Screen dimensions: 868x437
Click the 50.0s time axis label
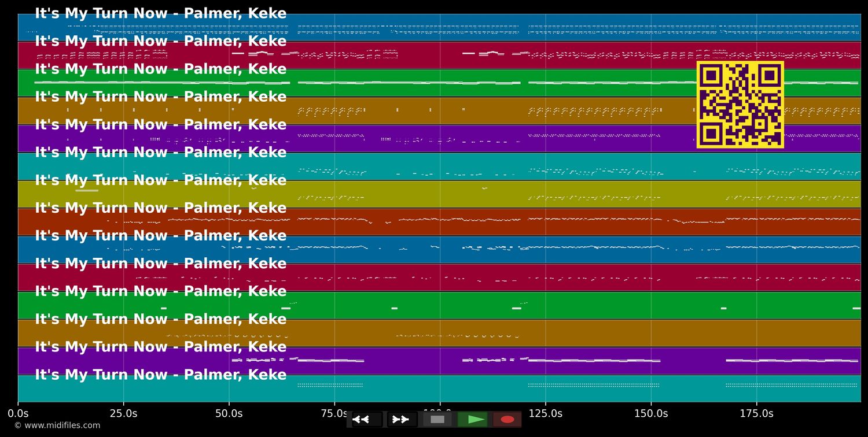pyautogui.click(x=229, y=413)
